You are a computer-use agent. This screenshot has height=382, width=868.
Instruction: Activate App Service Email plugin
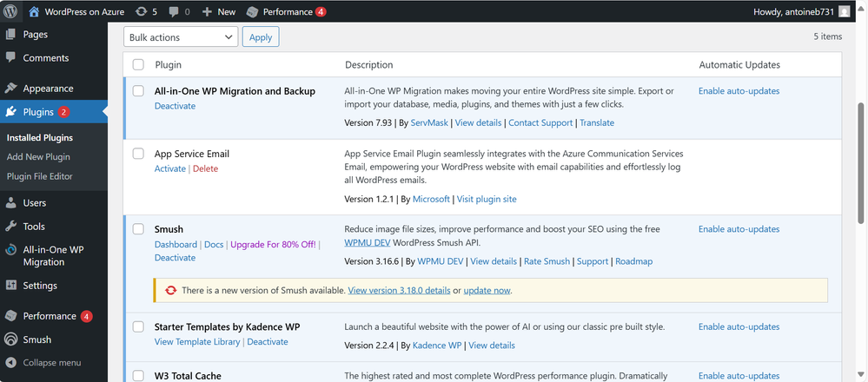point(170,168)
